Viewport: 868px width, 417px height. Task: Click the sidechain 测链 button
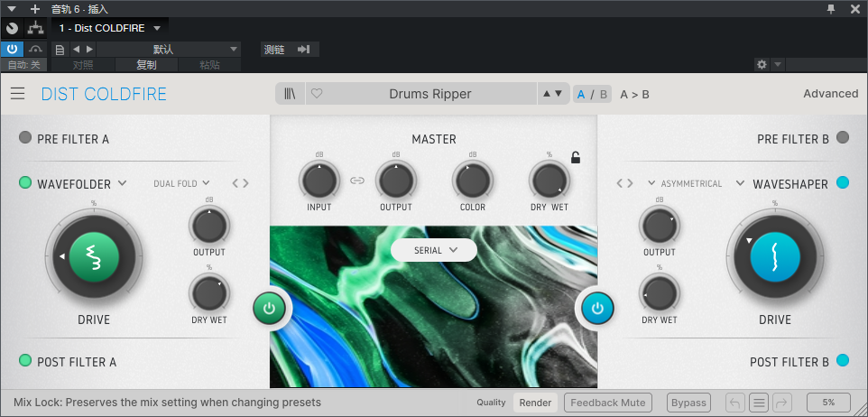[x=290, y=50]
